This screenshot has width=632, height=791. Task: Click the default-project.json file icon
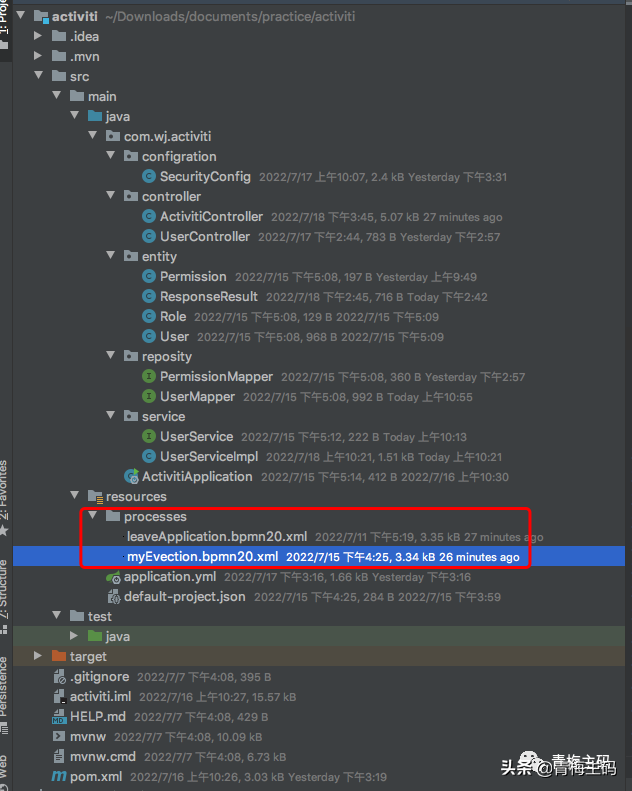pos(114,597)
